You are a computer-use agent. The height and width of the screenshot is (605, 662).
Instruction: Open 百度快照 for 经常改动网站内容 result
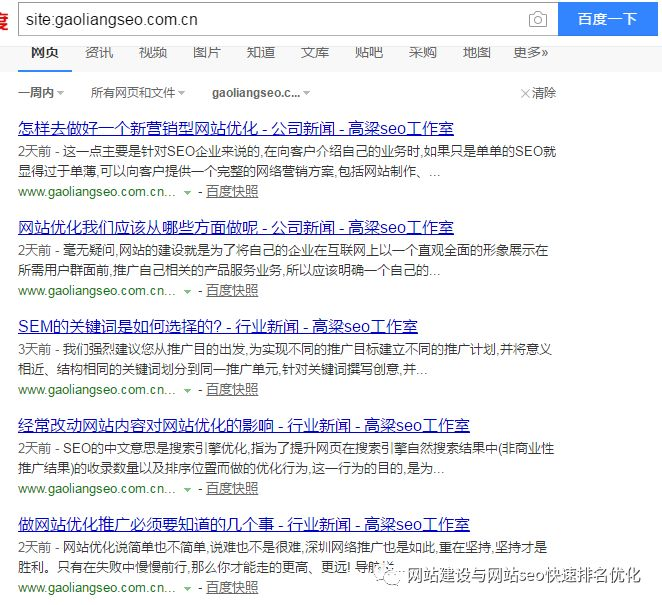pyautogui.click(x=232, y=488)
